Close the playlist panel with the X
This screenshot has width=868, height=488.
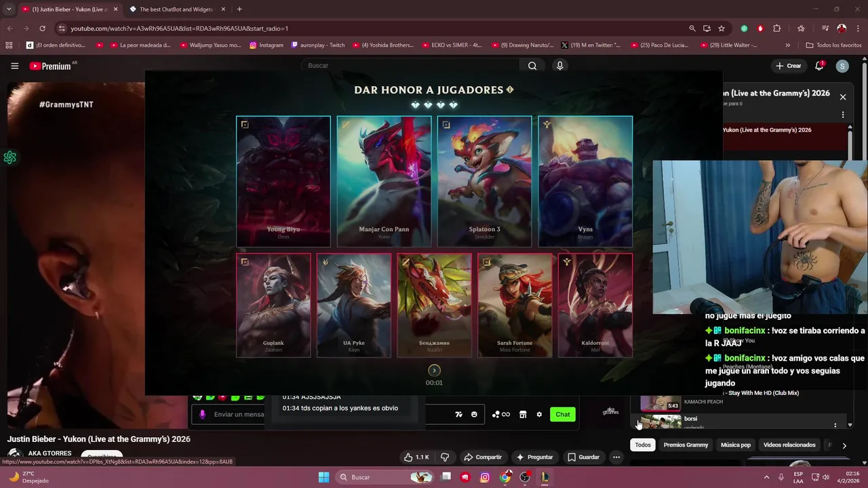[843, 97]
